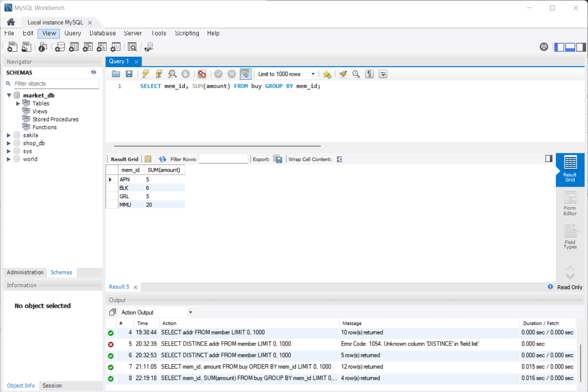This screenshot has width=588, height=392.
Task: Create a new function icon
Action: pyautogui.click(x=115, y=47)
